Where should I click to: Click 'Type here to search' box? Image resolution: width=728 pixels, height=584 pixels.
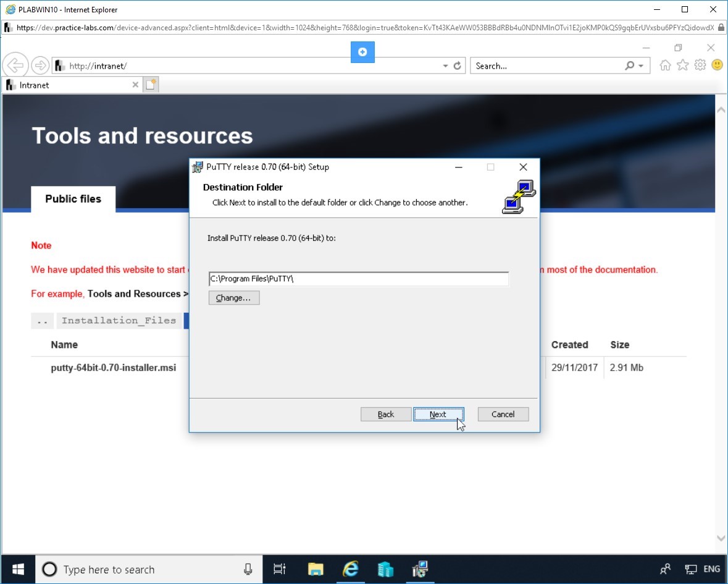click(149, 569)
